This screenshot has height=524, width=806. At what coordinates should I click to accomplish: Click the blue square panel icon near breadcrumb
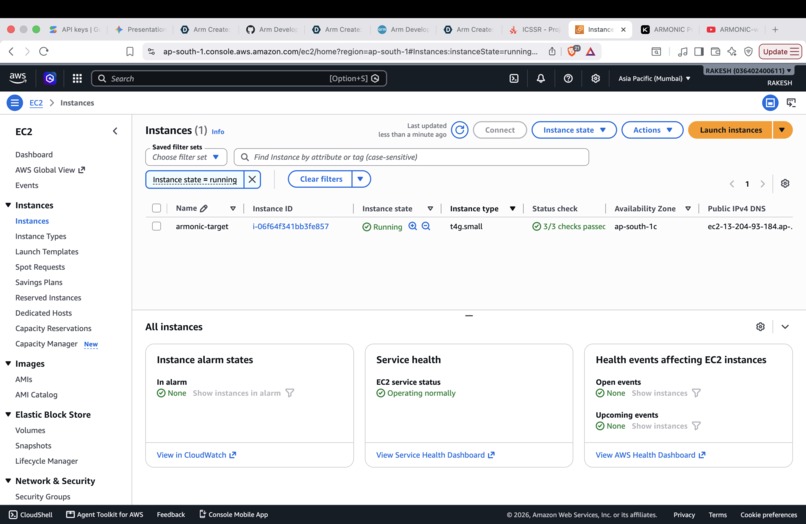point(770,103)
